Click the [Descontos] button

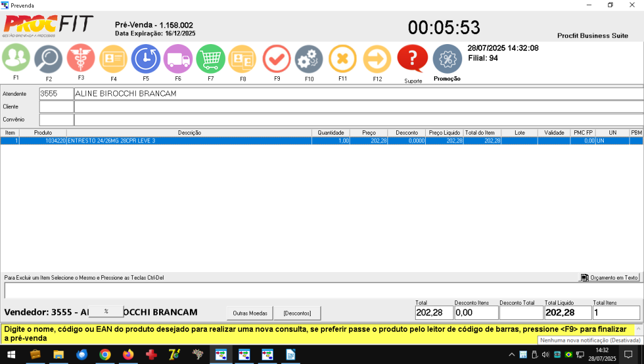point(297,313)
